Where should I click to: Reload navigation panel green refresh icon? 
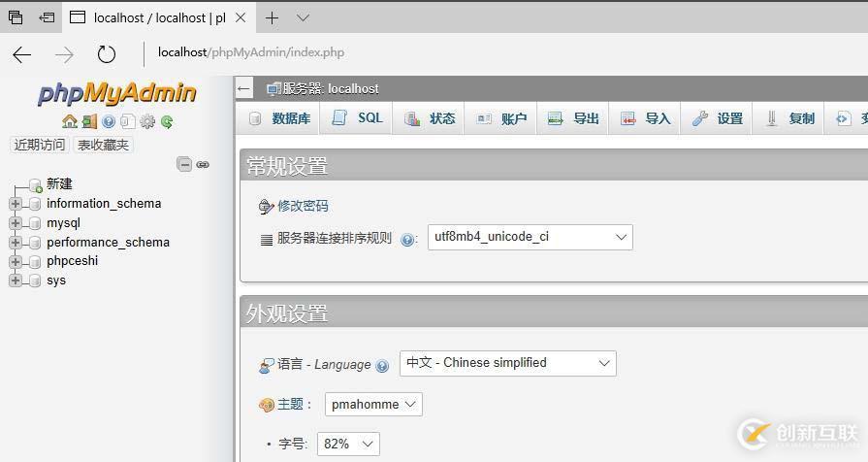(x=167, y=121)
